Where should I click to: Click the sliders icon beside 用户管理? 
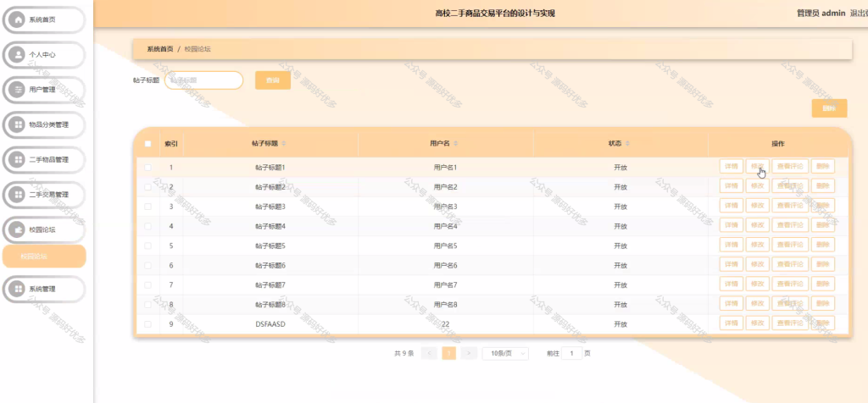click(x=19, y=90)
